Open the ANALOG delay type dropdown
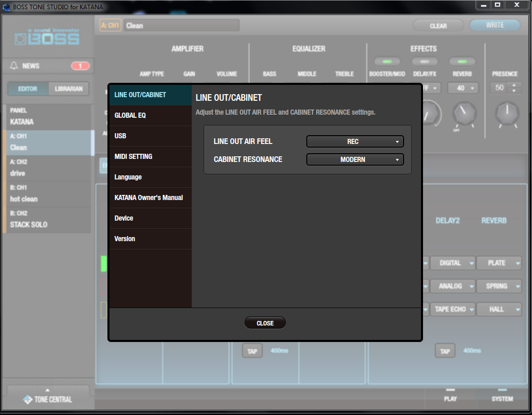532x415 pixels. point(453,286)
